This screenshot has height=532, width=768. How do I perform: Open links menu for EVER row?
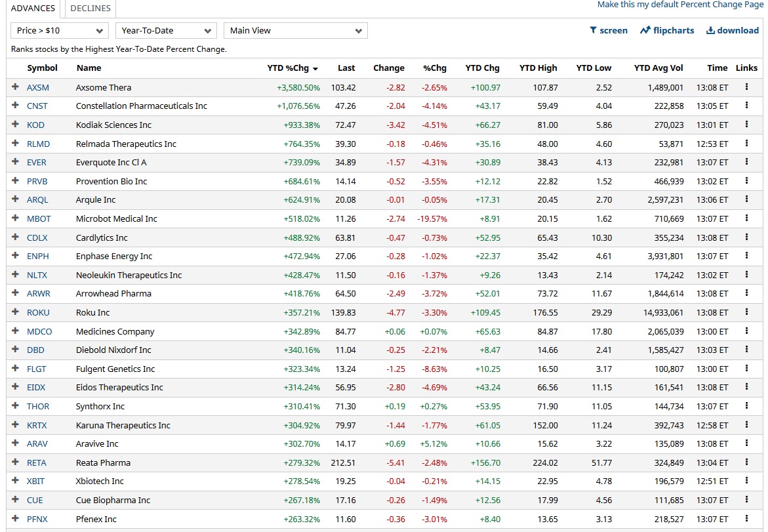(746, 161)
